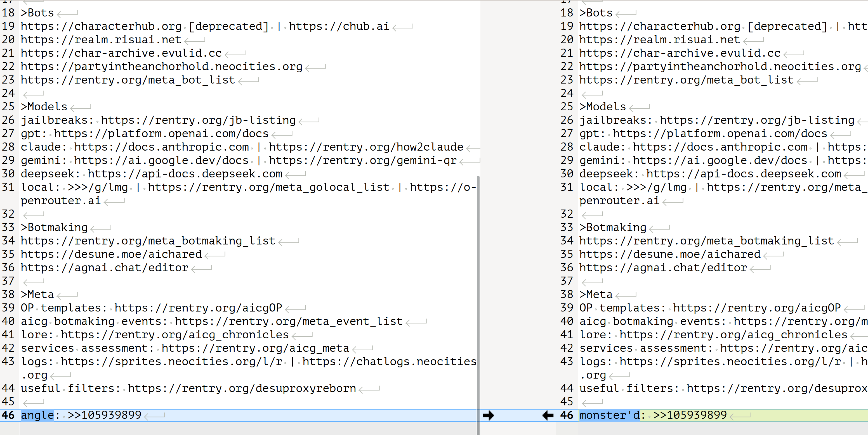Click '>Models' heading in left pane

[44, 107]
